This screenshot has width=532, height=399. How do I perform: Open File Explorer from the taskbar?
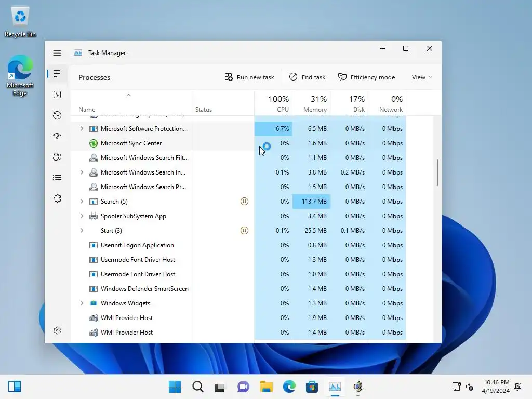click(x=267, y=387)
